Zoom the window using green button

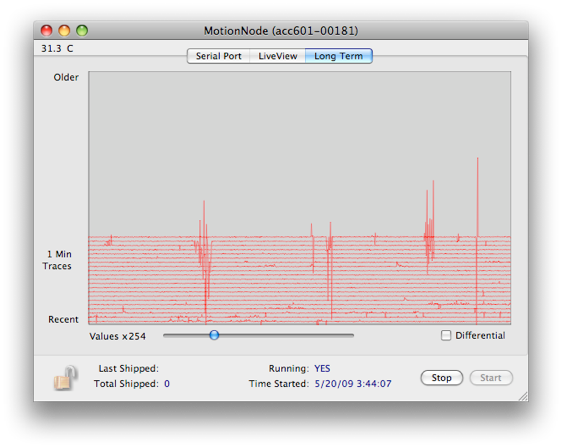(82, 31)
